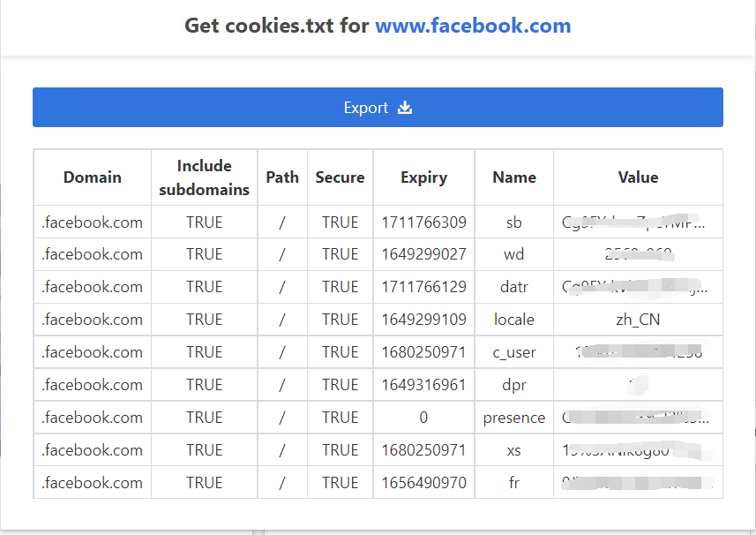Select the Domain column header
The width and height of the screenshot is (756, 535).
(x=92, y=177)
